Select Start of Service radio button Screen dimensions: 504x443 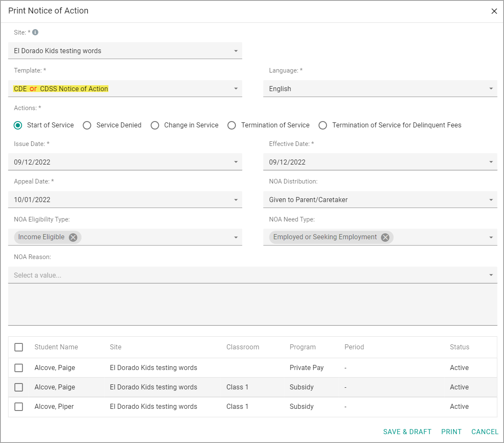(x=18, y=125)
